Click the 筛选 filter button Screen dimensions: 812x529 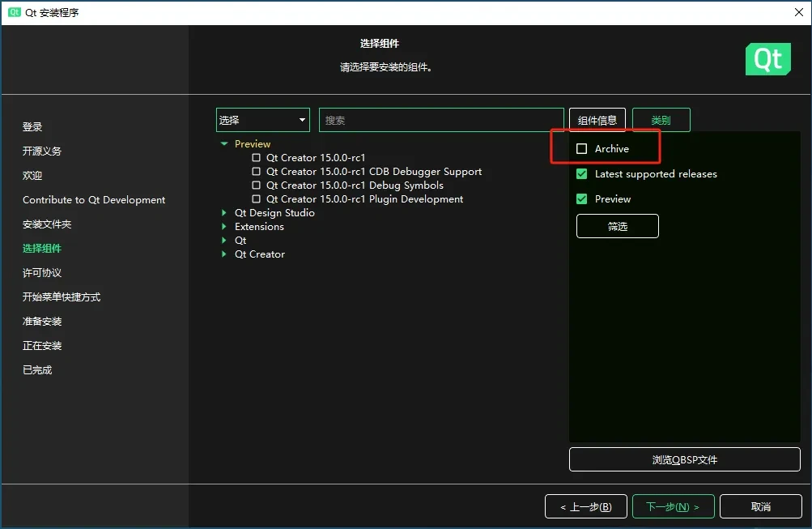[x=617, y=226]
